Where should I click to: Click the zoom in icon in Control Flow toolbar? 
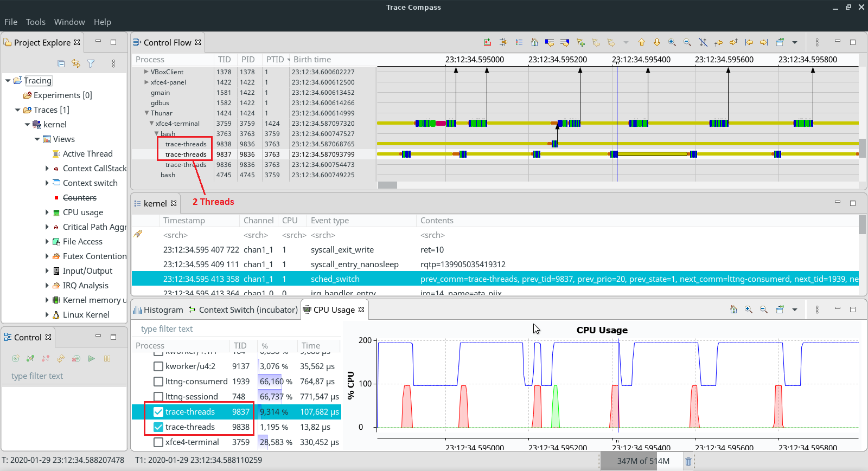tap(672, 42)
